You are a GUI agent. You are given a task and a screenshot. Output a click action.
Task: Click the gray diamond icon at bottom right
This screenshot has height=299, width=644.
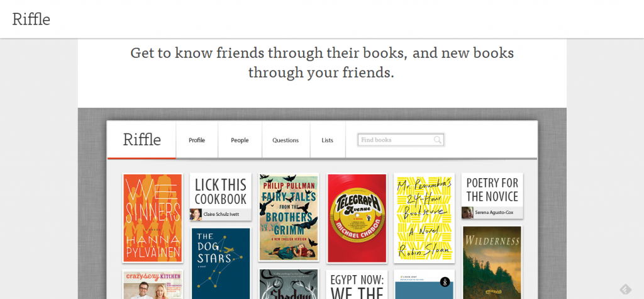pos(625,290)
